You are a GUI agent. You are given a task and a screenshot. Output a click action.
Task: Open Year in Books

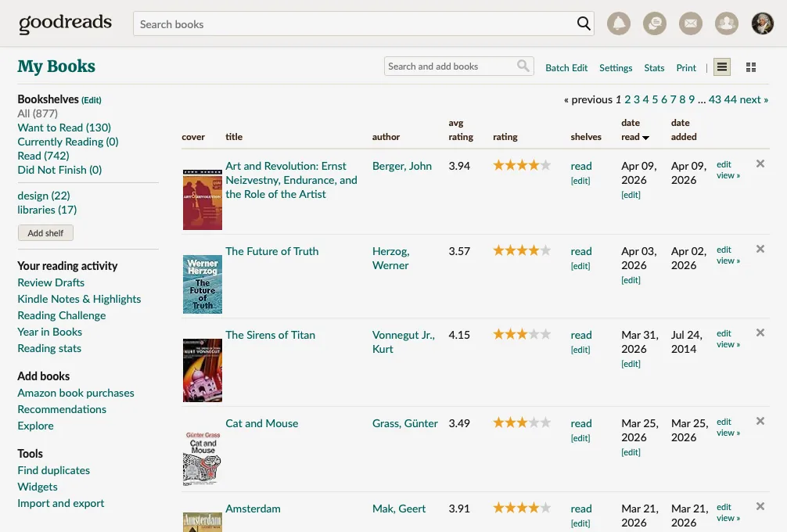50,332
